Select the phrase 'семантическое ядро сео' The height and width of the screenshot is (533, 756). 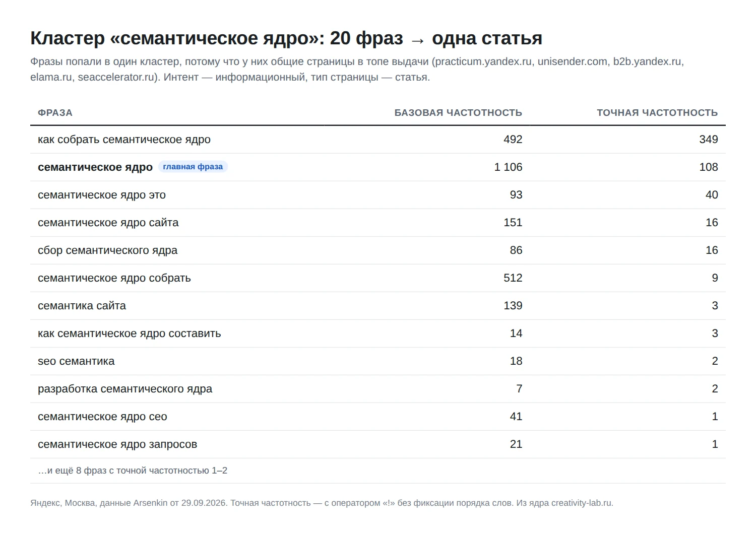coord(102,417)
